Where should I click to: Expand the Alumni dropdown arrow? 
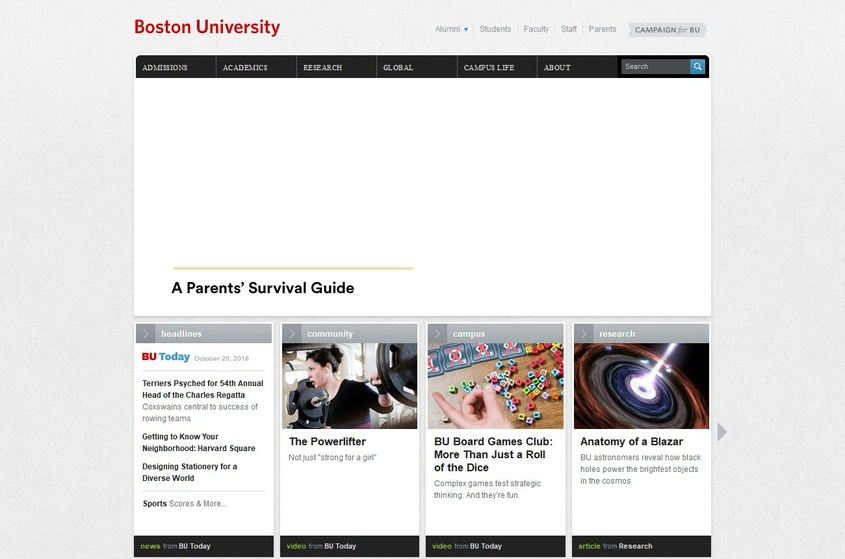click(x=466, y=30)
